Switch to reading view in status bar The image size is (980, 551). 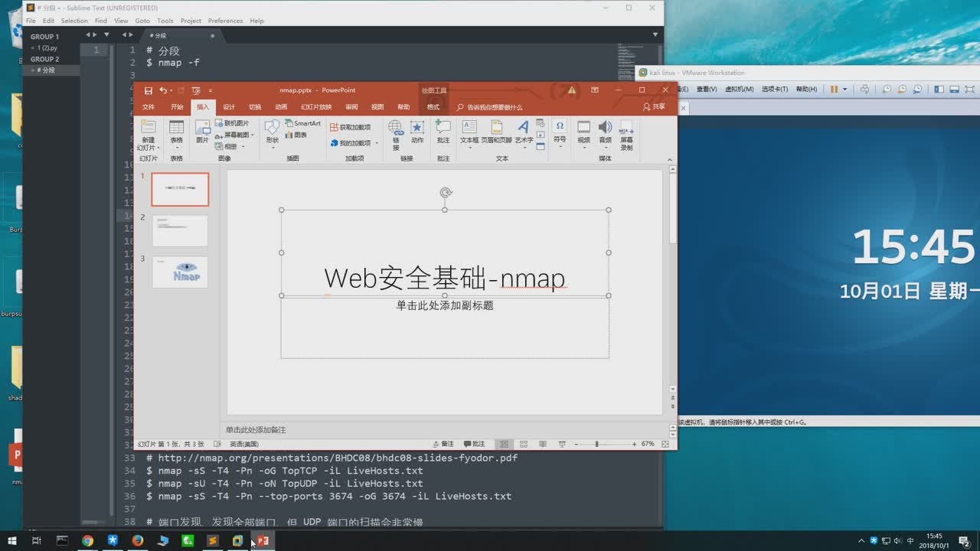tap(543, 444)
